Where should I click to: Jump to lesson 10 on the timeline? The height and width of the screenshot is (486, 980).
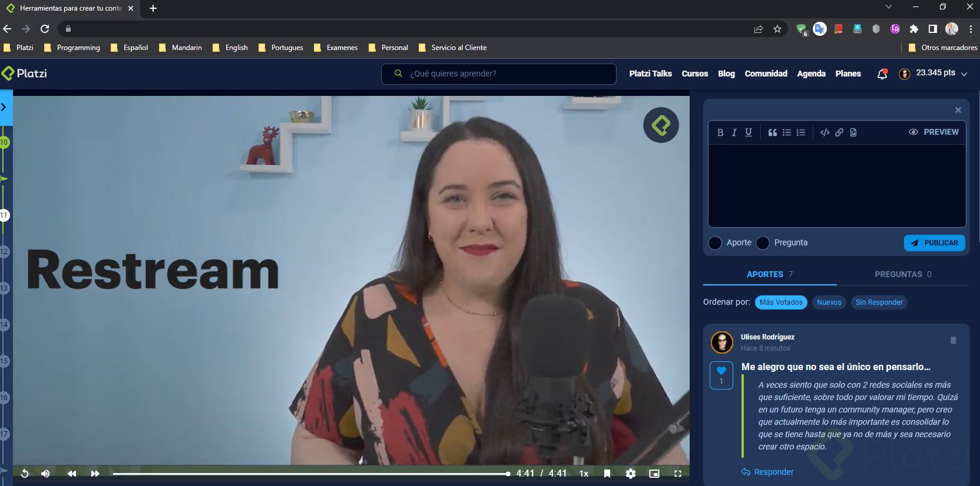[x=4, y=142]
